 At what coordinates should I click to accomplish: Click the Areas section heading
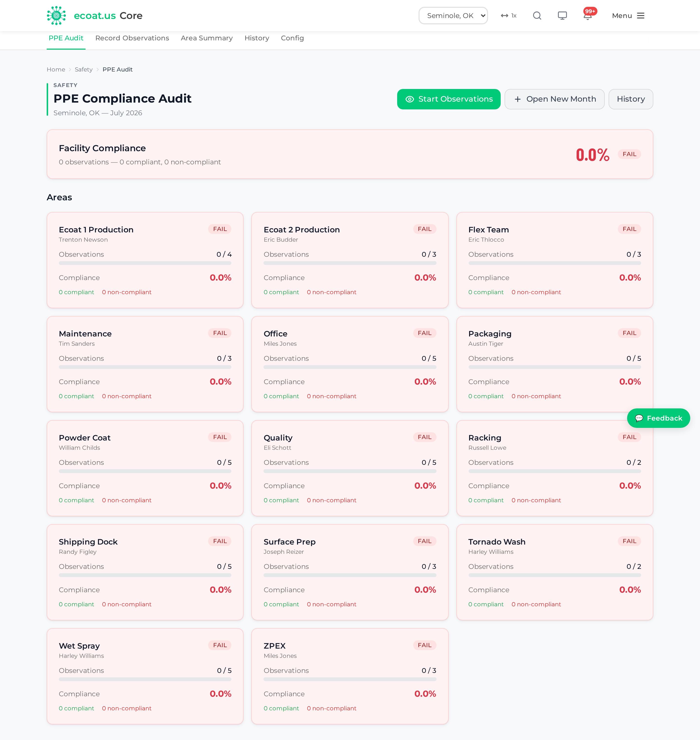59,197
